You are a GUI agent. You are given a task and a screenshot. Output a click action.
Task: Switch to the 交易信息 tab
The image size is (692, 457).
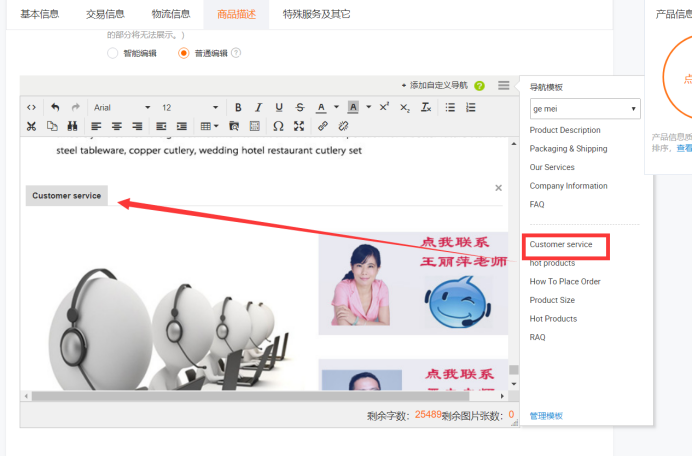pyautogui.click(x=105, y=14)
